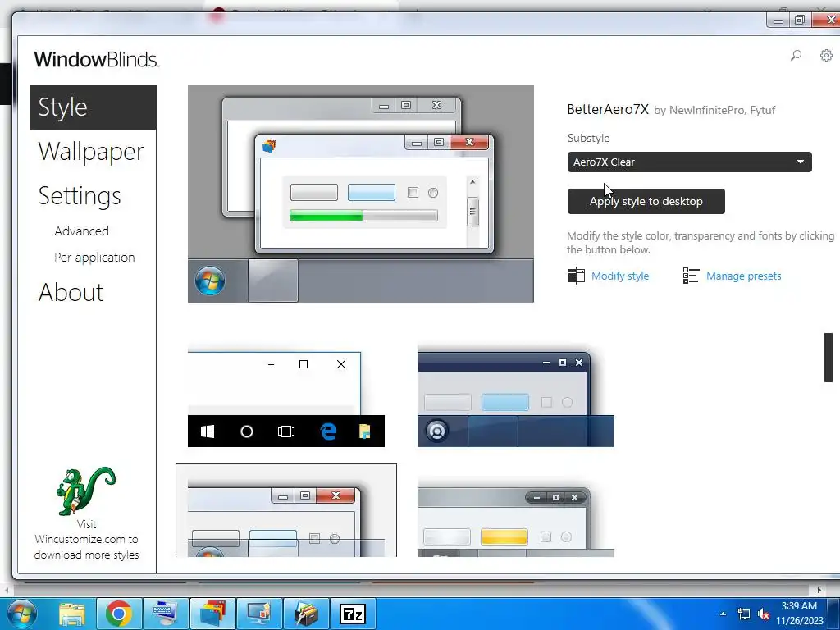
Task: Select the dark blue style thumbnail
Action: point(516,397)
